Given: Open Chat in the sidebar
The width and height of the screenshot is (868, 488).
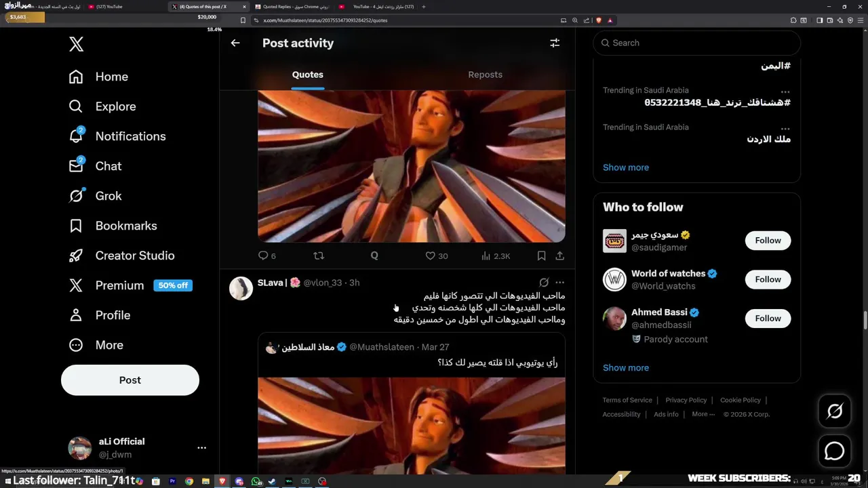Looking at the screenshot, I should point(95,166).
